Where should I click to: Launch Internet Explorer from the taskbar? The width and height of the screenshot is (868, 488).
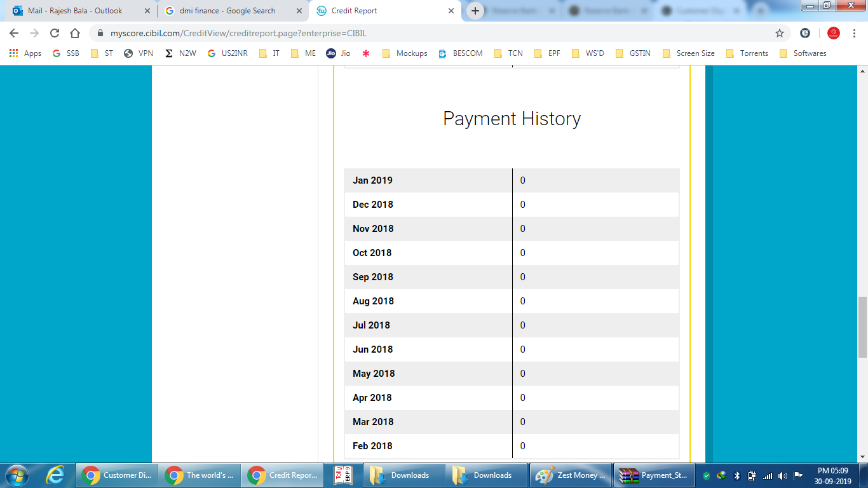point(55,475)
